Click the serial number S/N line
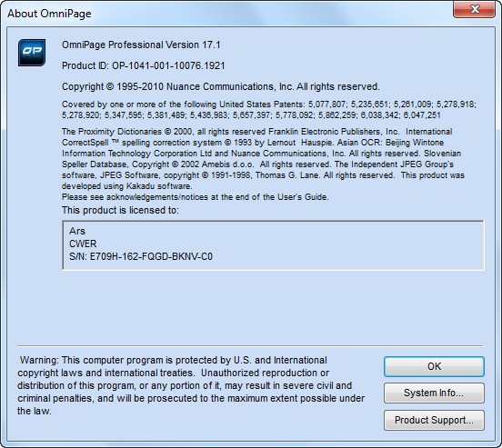 click(x=141, y=256)
